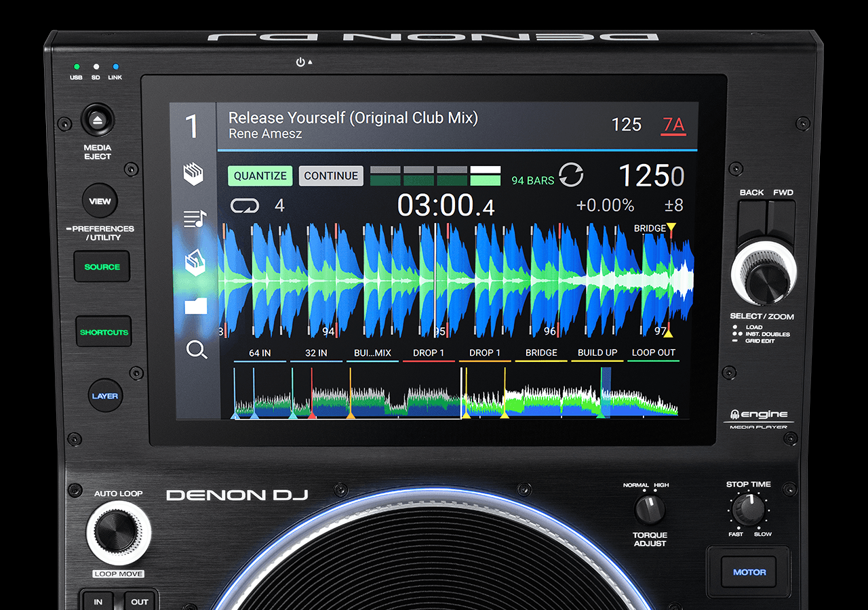This screenshot has height=610, width=868.
Task: Open the Crates browser icon
Action: (x=195, y=174)
